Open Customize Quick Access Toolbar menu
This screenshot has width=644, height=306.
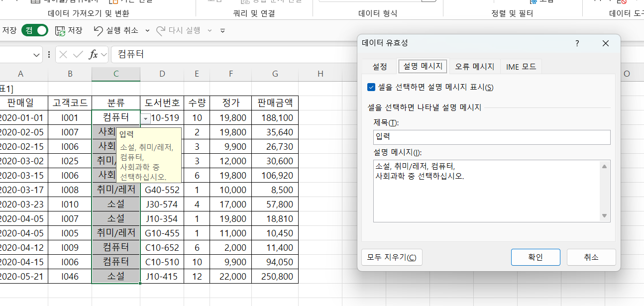(222, 31)
